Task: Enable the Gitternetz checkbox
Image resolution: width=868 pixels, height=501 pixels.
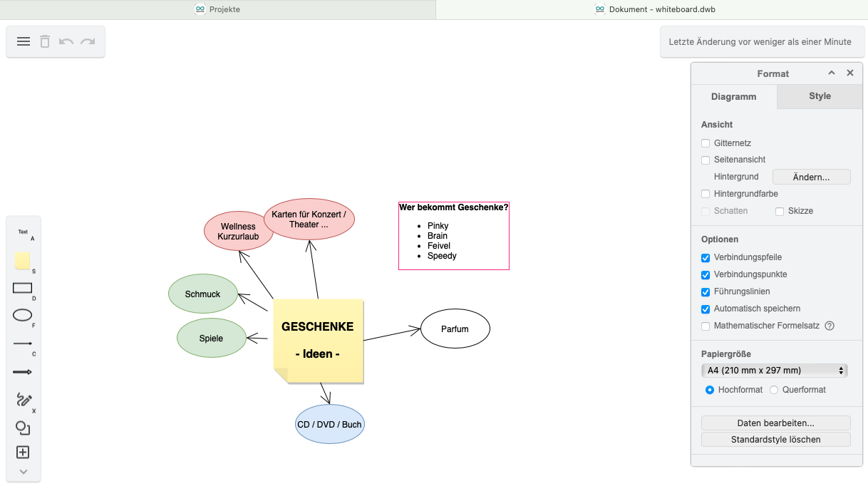Action: (x=706, y=143)
